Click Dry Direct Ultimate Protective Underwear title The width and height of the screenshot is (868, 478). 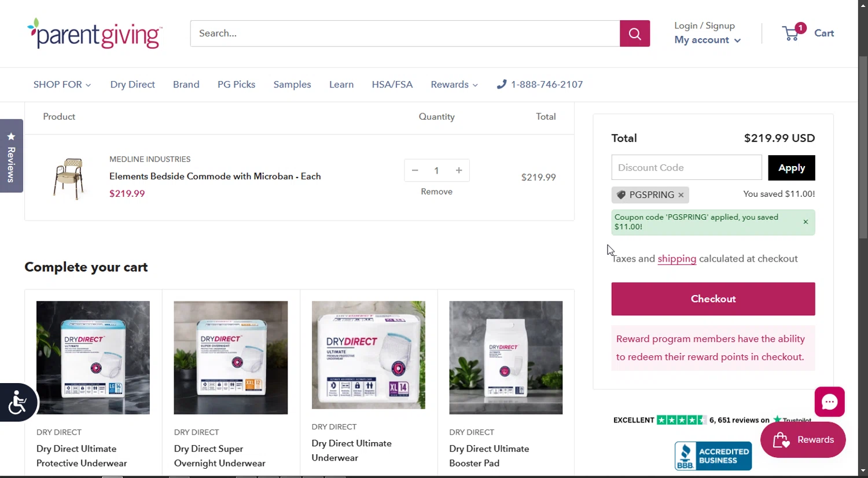82,456
